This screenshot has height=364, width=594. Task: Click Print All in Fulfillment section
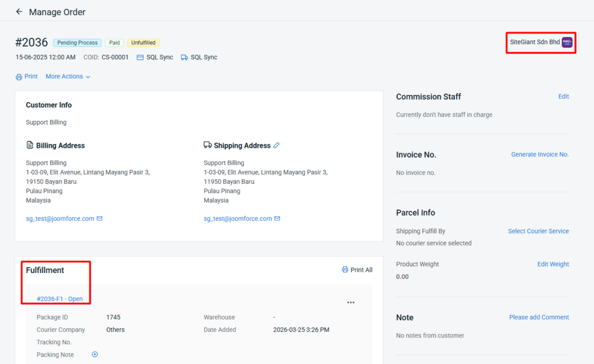357,270
